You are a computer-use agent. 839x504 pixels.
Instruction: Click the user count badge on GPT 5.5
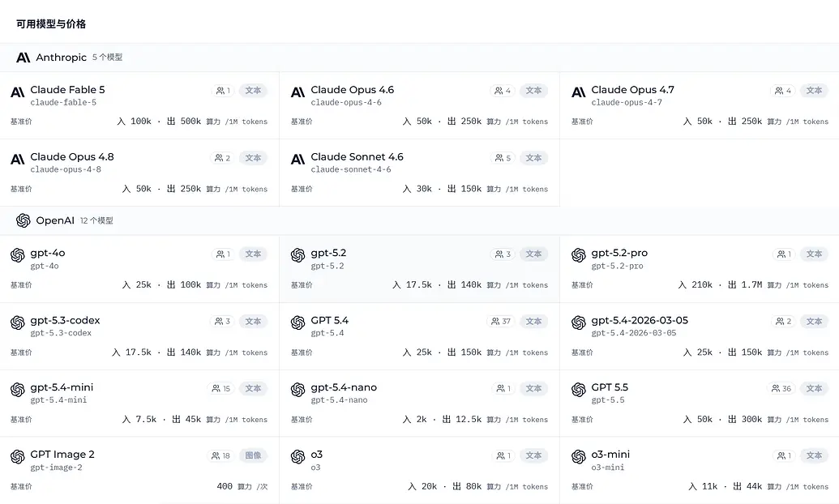tap(781, 388)
